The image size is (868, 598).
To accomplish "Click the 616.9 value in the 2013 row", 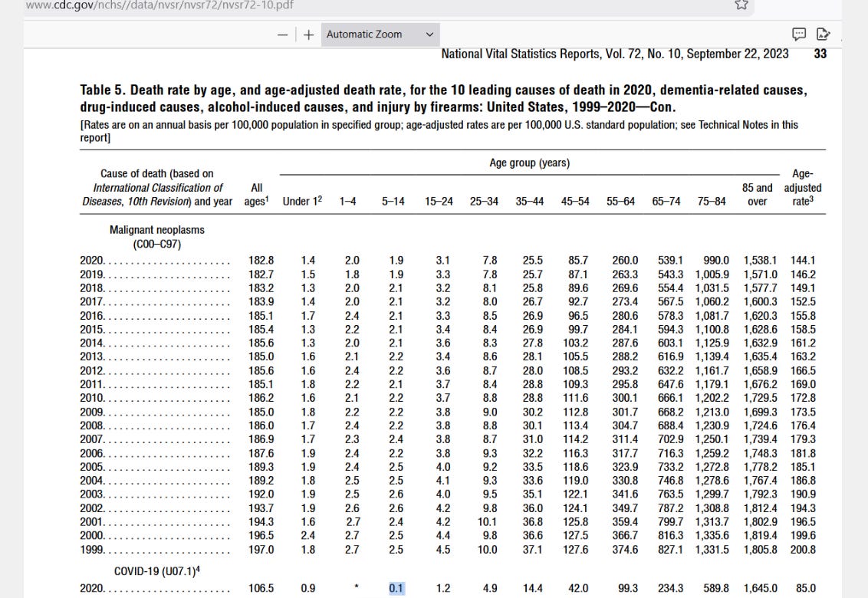I will click(670, 356).
